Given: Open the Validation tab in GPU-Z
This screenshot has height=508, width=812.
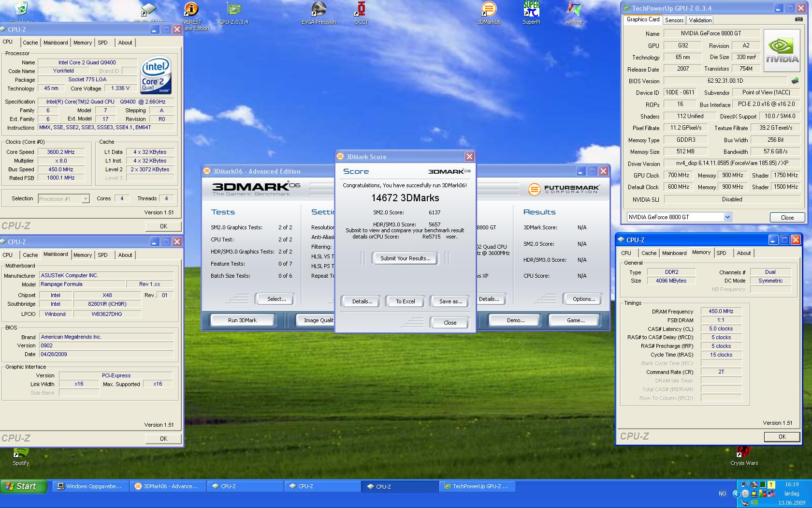Looking at the screenshot, I should (700, 20).
